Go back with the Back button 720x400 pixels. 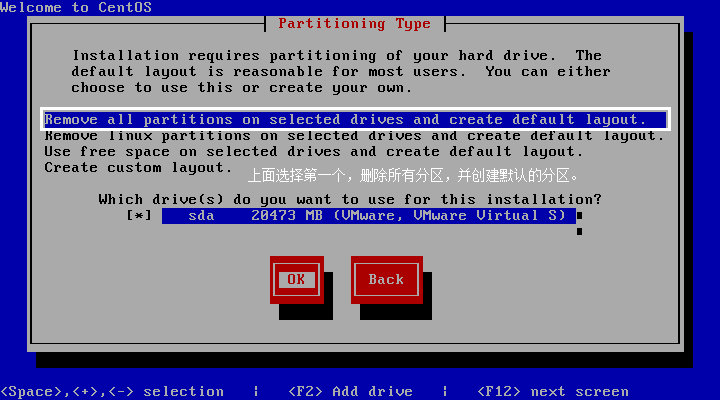click(x=387, y=279)
